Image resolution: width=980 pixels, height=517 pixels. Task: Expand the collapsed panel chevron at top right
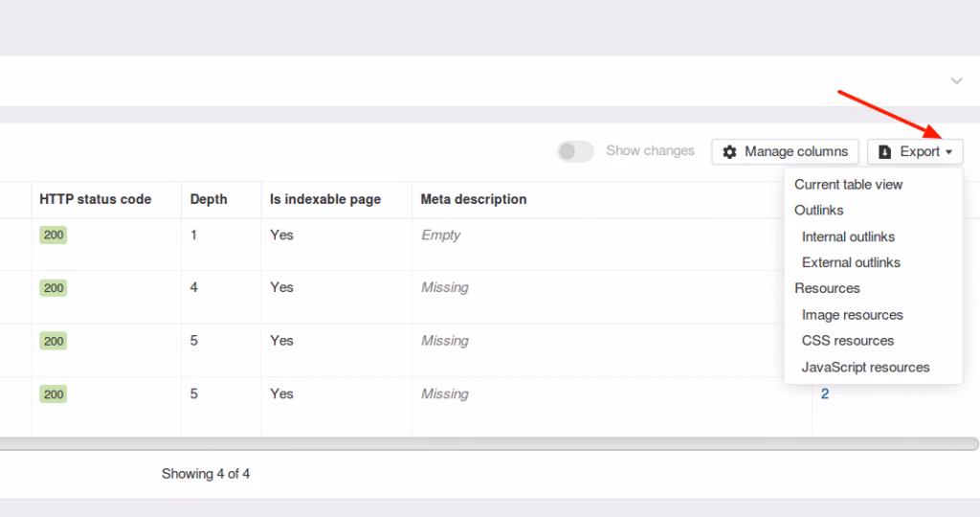pos(956,81)
